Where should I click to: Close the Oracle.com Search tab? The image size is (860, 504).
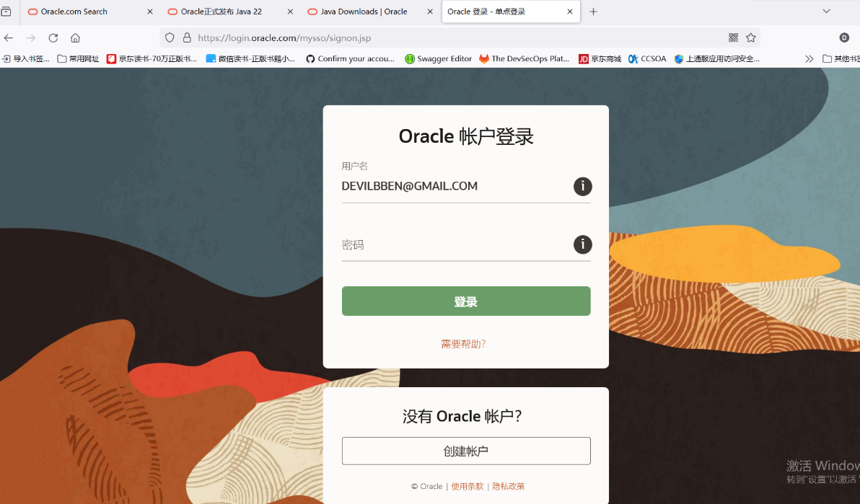(150, 12)
